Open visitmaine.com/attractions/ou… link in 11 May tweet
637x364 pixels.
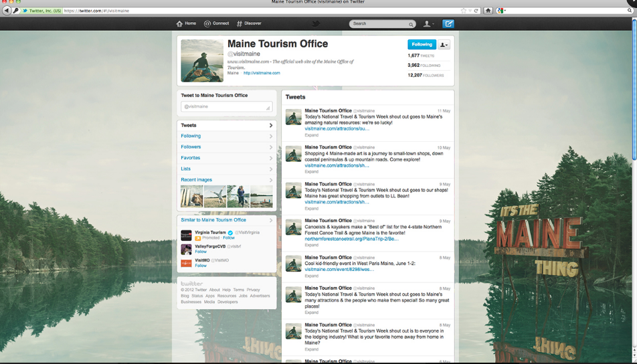point(337,128)
